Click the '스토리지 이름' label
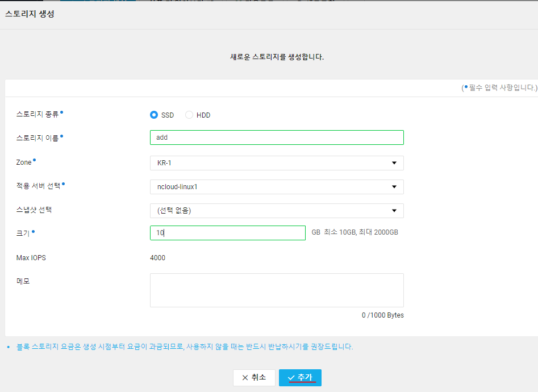 tap(37, 138)
